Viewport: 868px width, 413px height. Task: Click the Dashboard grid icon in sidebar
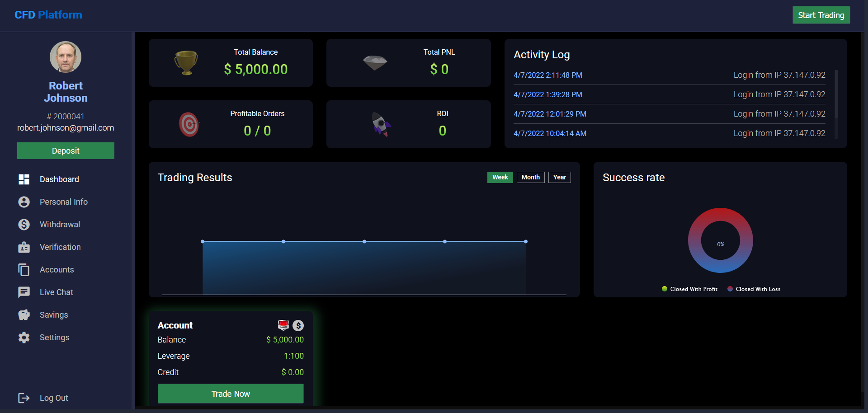point(24,179)
